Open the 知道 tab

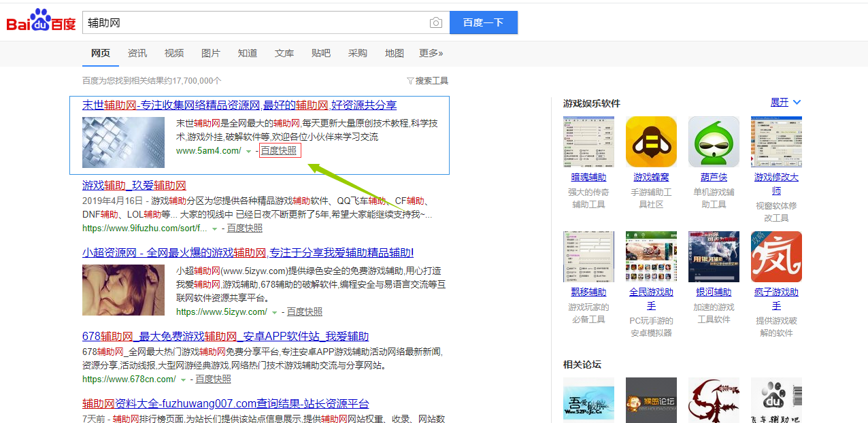coord(248,53)
